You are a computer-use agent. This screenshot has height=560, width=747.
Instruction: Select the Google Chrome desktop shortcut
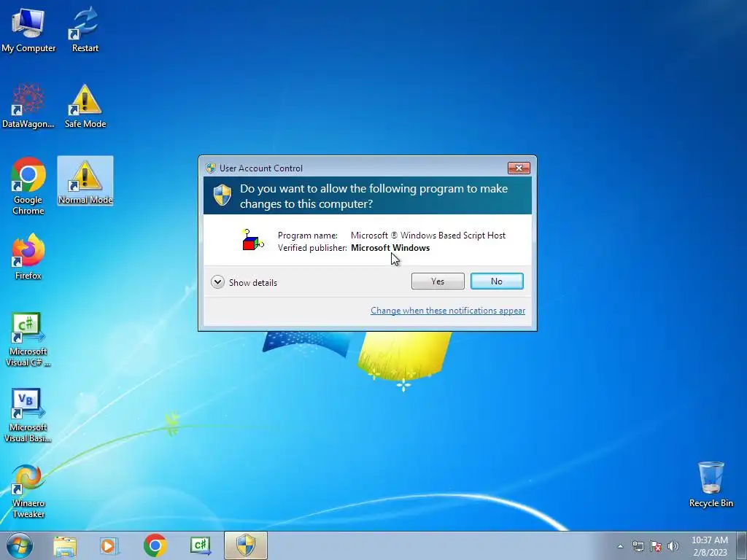[28, 186]
